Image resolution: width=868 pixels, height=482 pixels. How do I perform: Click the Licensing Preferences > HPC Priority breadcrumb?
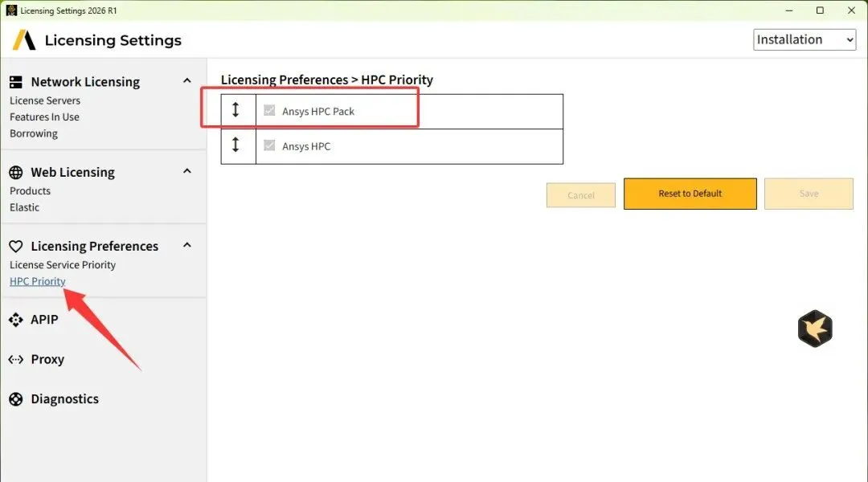(326, 80)
